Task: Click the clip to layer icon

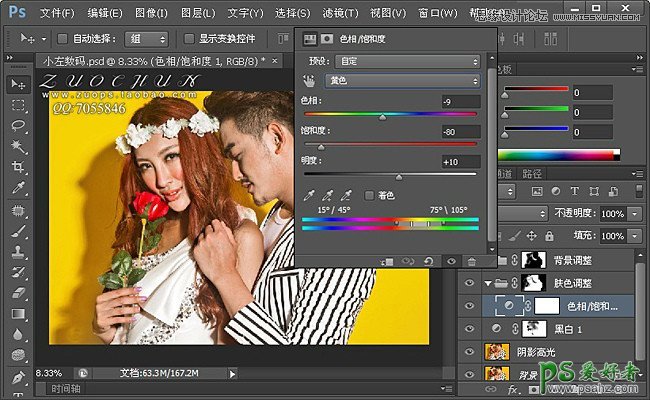Action: pos(387,260)
